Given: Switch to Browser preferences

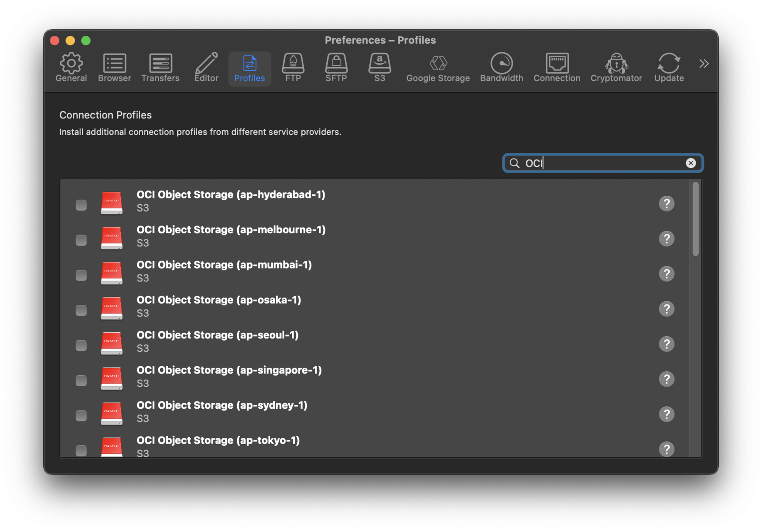Looking at the screenshot, I should click(114, 68).
